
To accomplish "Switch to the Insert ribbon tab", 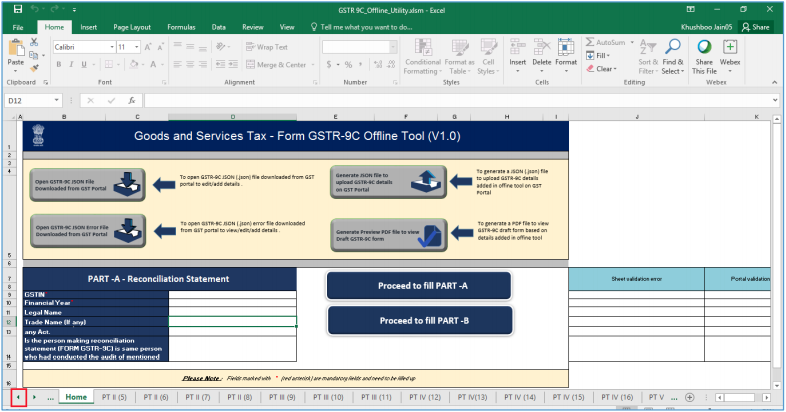I will (x=89, y=27).
